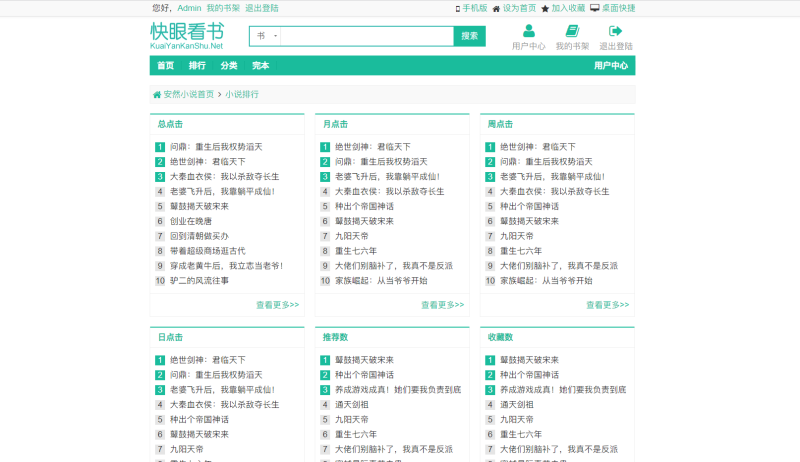Open 鼙鼓揭天破宋来 ranked 1 in 推荐数
This screenshot has height=462, width=800.
pos(364,360)
